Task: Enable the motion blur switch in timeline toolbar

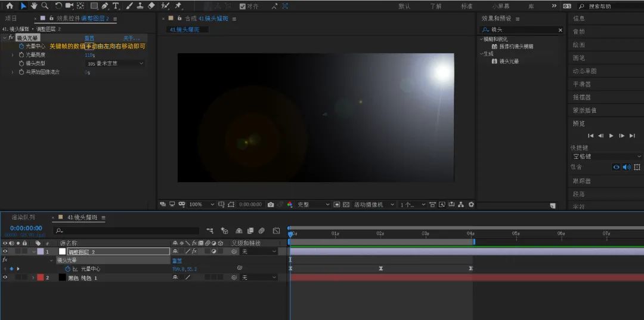Action: click(x=261, y=230)
